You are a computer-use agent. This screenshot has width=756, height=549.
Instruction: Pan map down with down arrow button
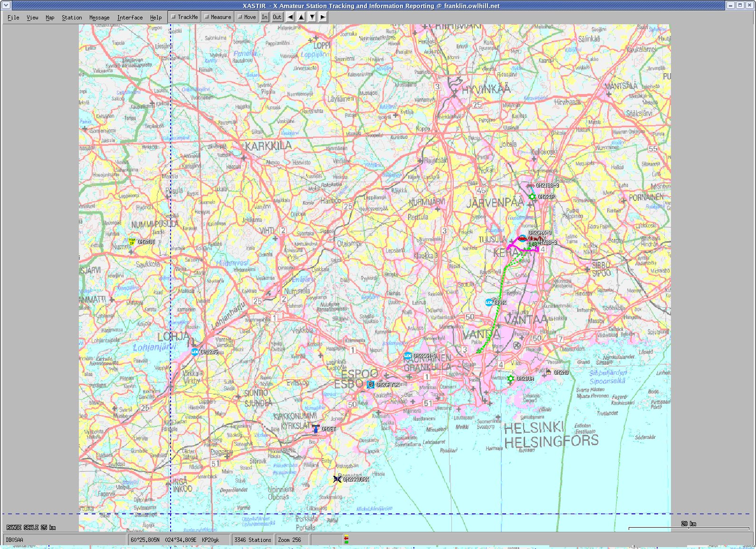[312, 17]
